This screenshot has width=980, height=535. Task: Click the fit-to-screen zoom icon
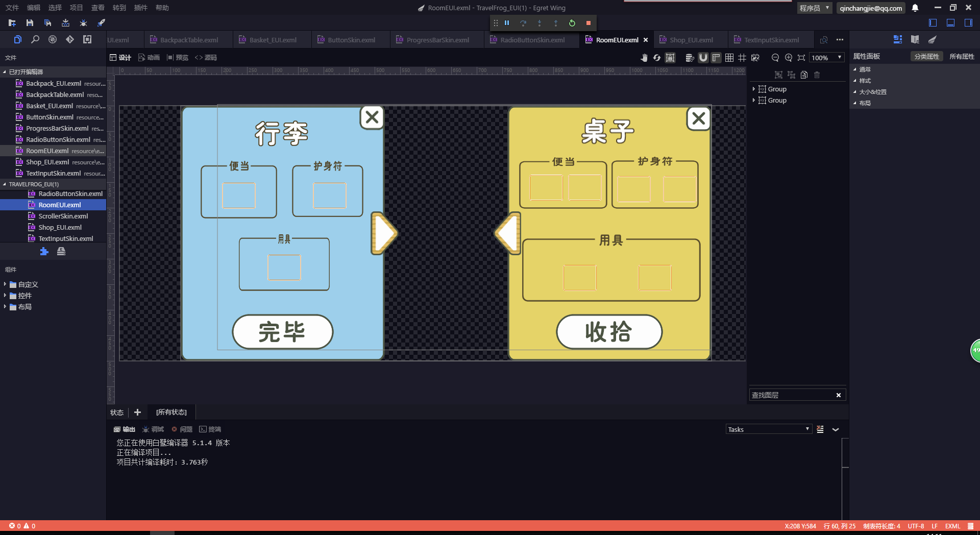pos(802,58)
